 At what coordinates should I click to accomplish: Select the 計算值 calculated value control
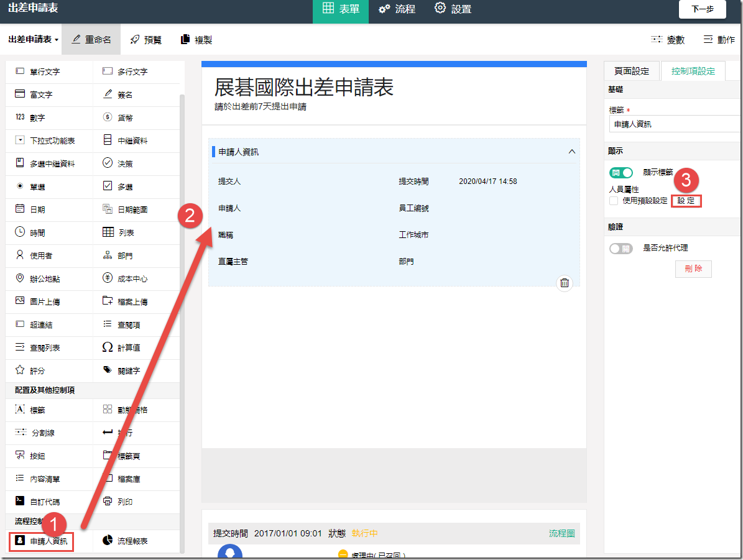(x=136, y=347)
